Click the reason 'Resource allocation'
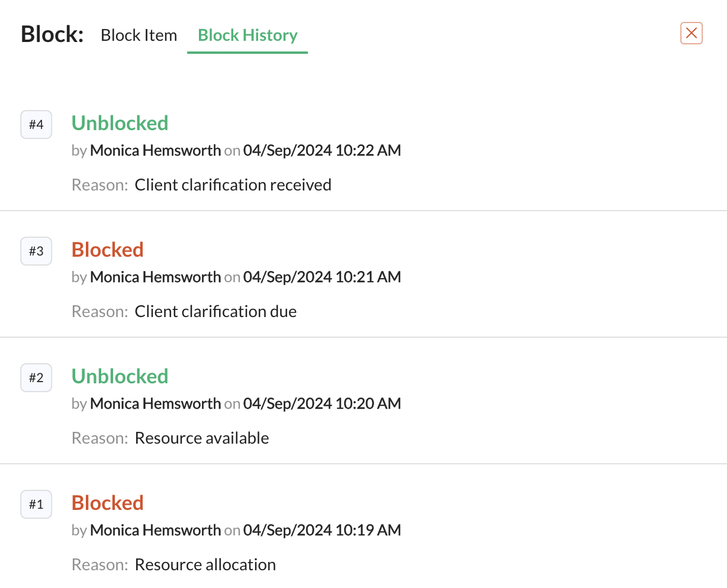 tap(205, 565)
